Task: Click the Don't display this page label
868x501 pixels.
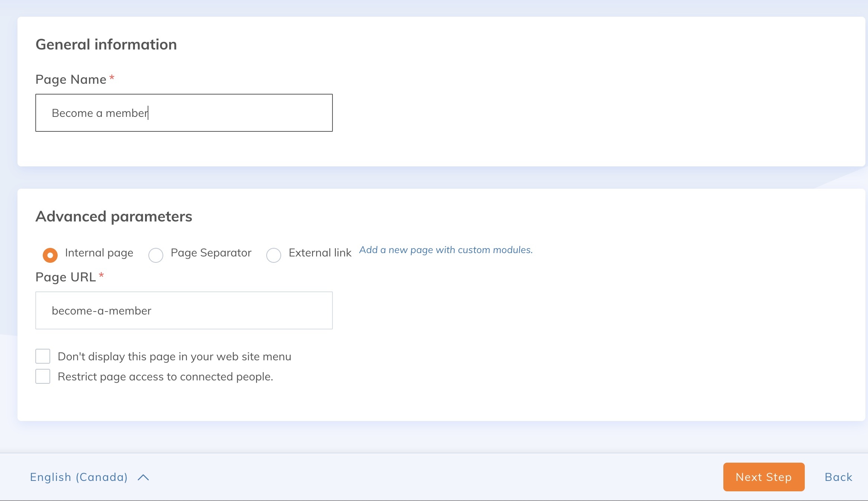Action: [x=174, y=357]
